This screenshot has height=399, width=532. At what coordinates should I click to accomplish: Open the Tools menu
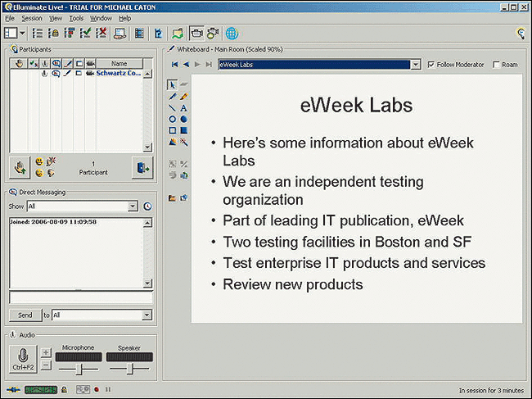click(76, 18)
